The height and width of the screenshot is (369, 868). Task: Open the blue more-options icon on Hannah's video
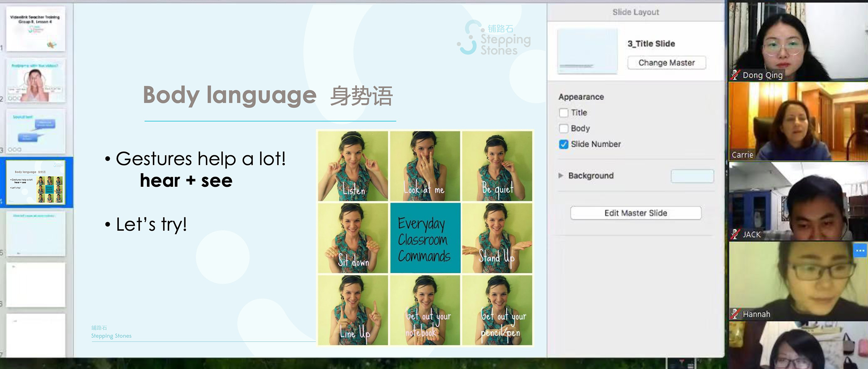pyautogui.click(x=860, y=251)
